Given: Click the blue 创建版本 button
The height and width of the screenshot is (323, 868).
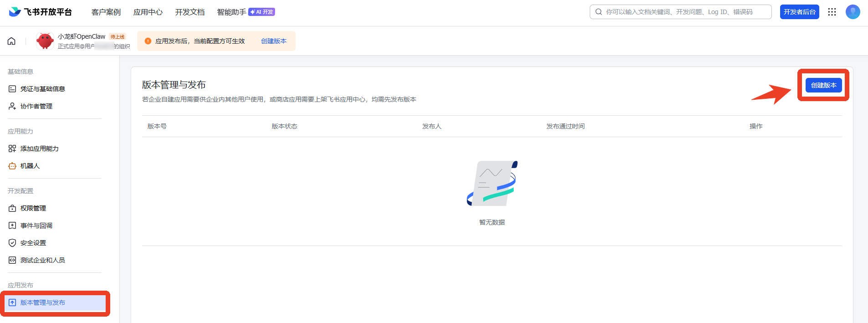Looking at the screenshot, I should point(823,85).
